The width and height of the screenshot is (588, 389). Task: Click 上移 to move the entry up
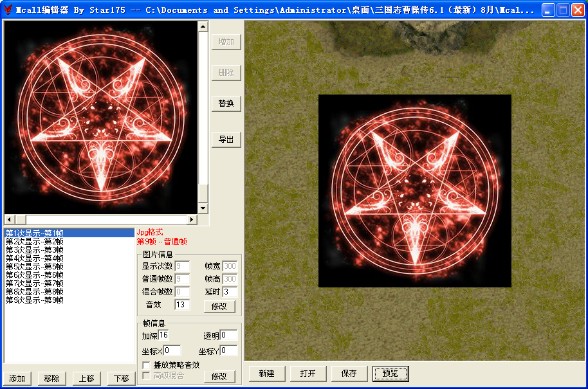point(86,378)
